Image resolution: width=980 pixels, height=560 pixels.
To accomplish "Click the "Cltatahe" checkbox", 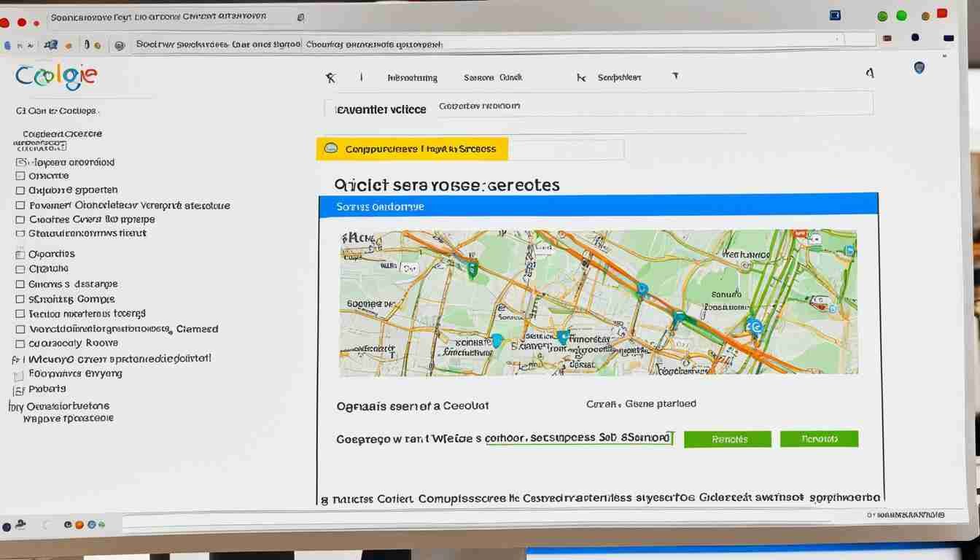I will 20,269.
